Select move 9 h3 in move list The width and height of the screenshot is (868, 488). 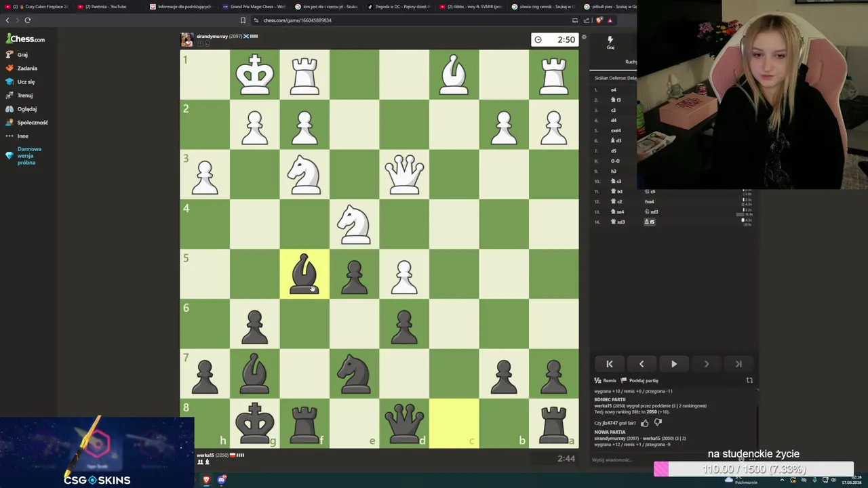[614, 171]
